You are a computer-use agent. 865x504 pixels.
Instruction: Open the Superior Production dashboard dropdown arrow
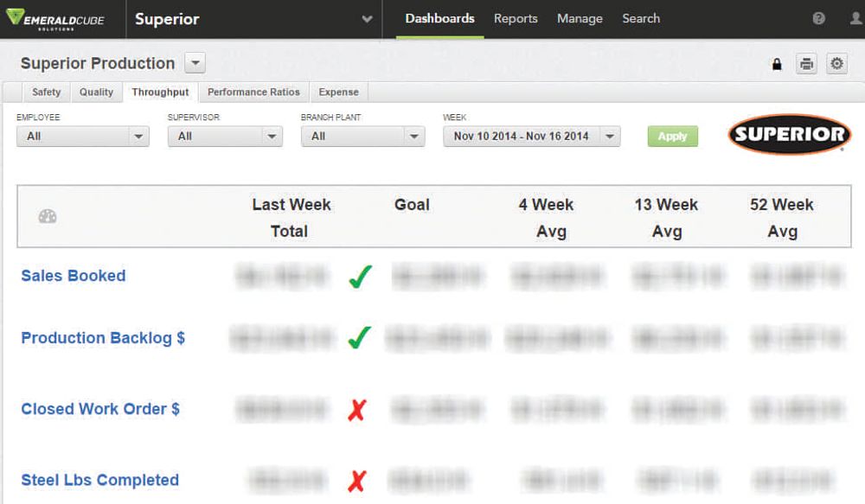195,63
